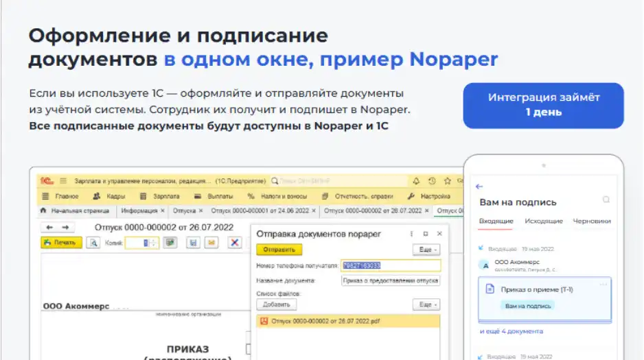Open notifications bell icon in 1C
This screenshot has height=360, width=644.
[416, 181]
